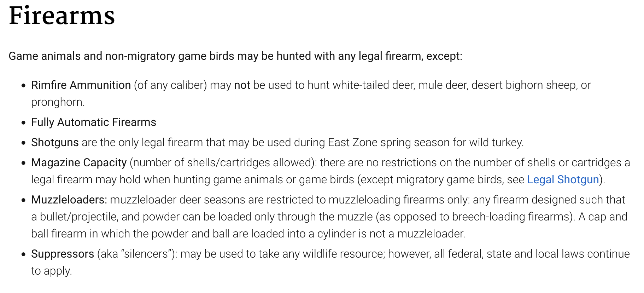
Task: Click the bullet dot beside Rimfire Ammunition
Action: (x=24, y=85)
